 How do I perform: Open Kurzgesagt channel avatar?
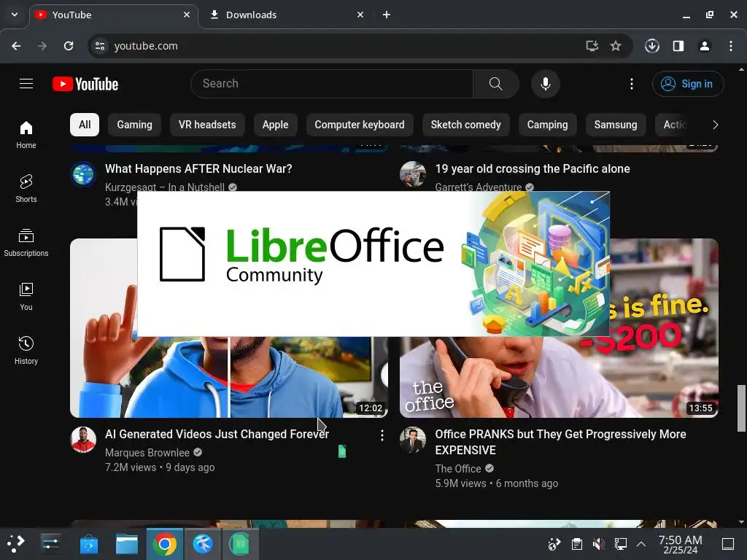(83, 174)
